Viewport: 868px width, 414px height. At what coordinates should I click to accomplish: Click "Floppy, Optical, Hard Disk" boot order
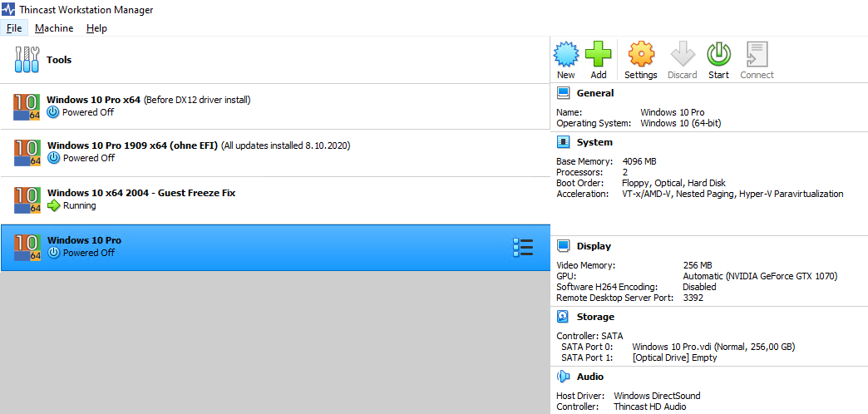(673, 183)
